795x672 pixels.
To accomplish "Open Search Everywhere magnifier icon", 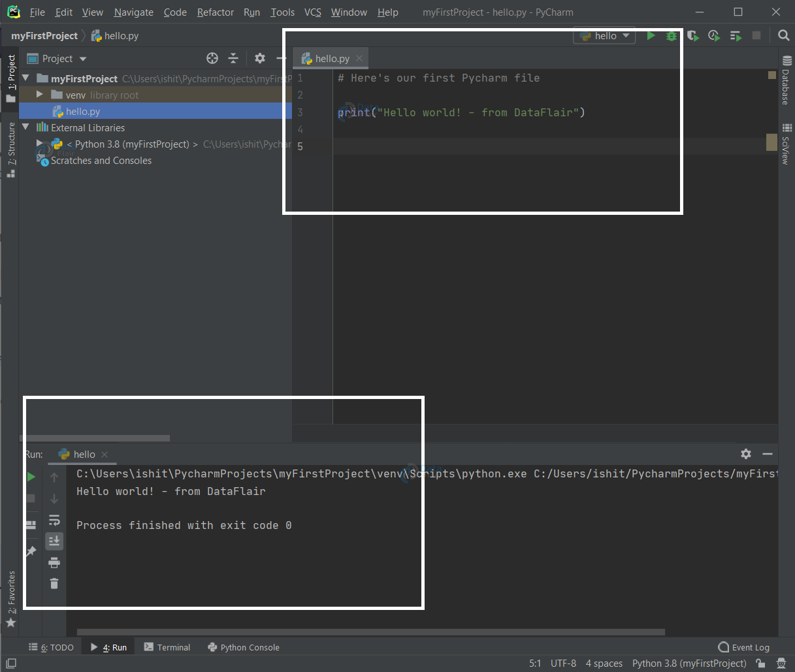I will [783, 35].
